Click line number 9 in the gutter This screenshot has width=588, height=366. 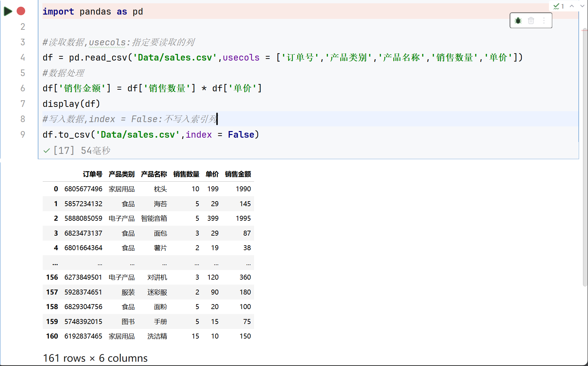click(x=23, y=135)
